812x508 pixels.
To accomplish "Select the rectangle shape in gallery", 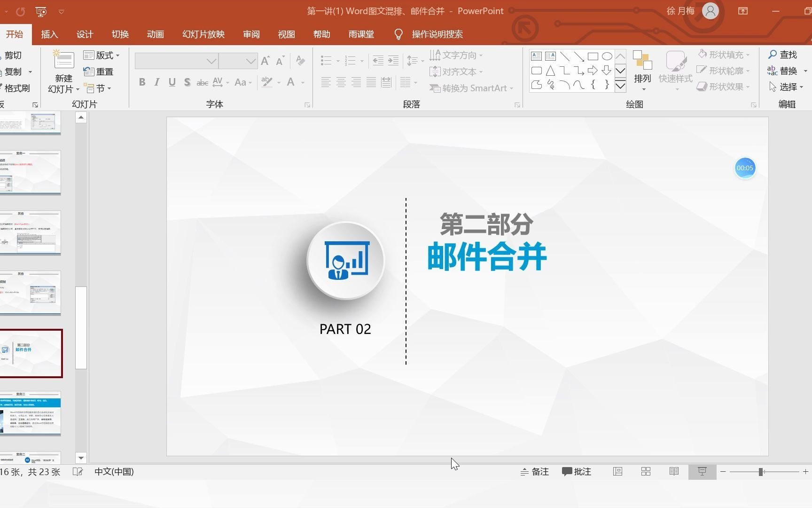I will point(593,56).
